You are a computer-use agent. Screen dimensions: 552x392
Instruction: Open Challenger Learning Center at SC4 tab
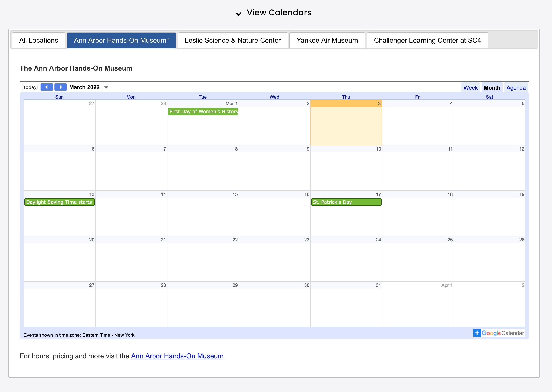(427, 40)
